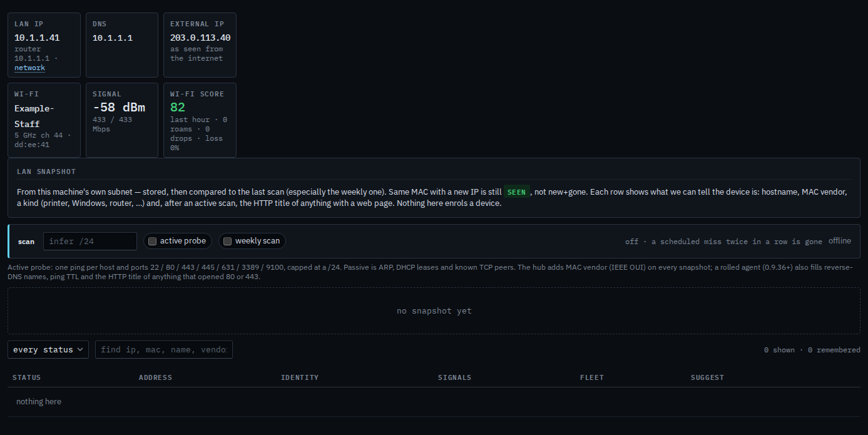This screenshot has height=435, width=868.
Task: Click the scan button
Action: click(26, 242)
